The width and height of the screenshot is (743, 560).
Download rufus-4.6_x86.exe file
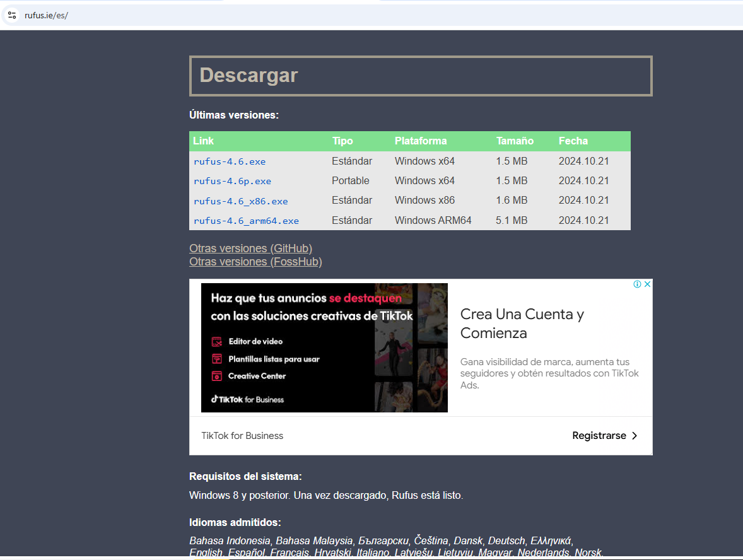pyautogui.click(x=241, y=201)
